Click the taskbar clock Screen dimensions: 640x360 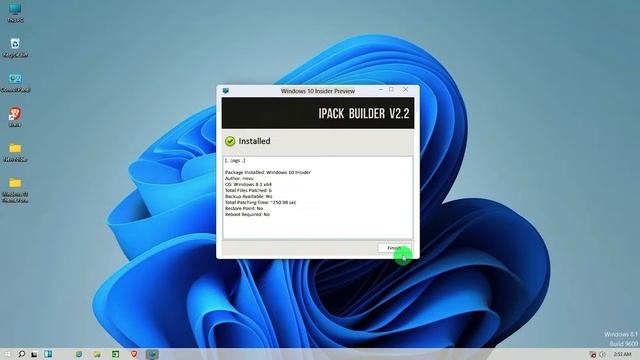point(622,354)
